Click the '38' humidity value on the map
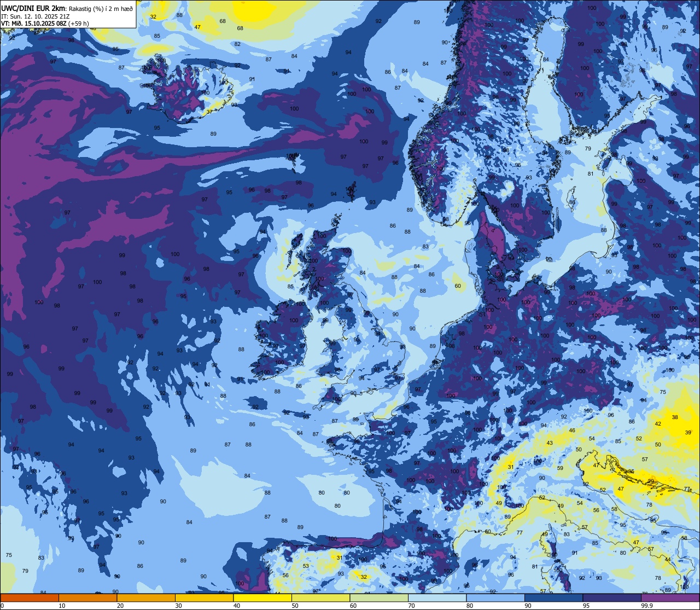The width and height of the screenshot is (700, 610). coord(675,417)
